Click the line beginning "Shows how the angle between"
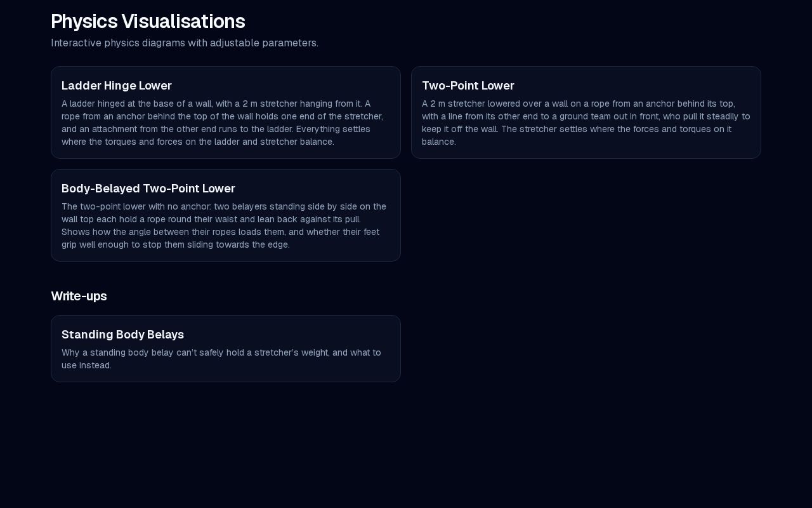 (220, 232)
